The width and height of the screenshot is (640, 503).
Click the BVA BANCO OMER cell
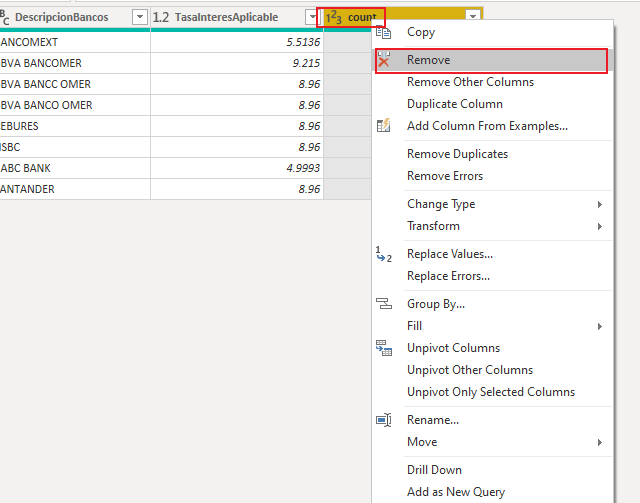tap(75, 105)
